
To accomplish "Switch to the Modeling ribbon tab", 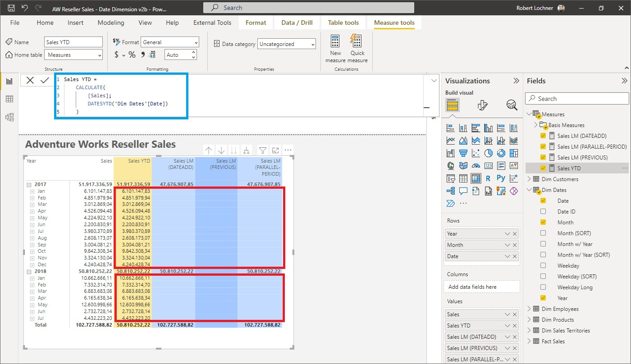I will [111, 22].
